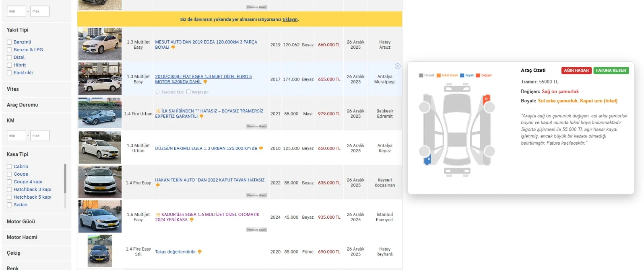The width and height of the screenshot is (644, 270).
Task: Open the HAKAN TEKİN AUTO 2022 listing link
Action: tap(210, 180)
